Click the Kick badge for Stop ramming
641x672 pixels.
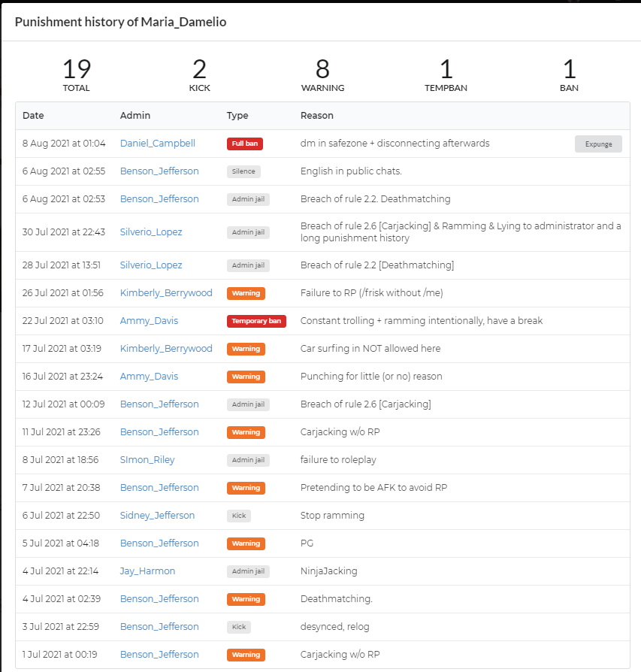pos(239,516)
